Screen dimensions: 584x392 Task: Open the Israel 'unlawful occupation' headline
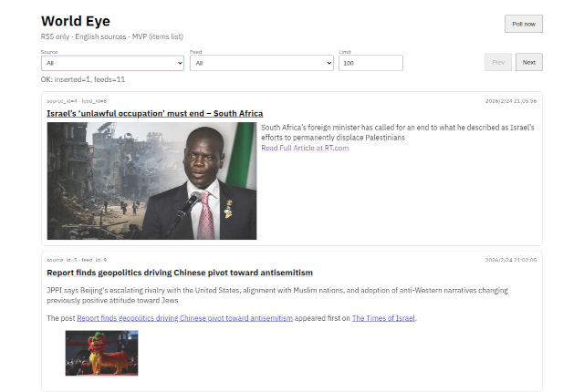(x=154, y=114)
